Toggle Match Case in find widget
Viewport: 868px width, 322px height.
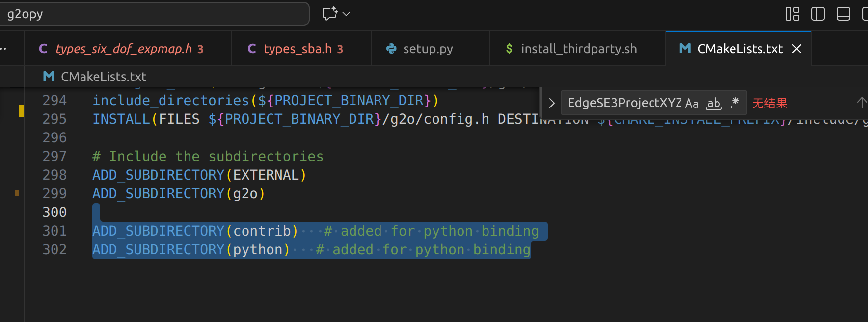692,103
